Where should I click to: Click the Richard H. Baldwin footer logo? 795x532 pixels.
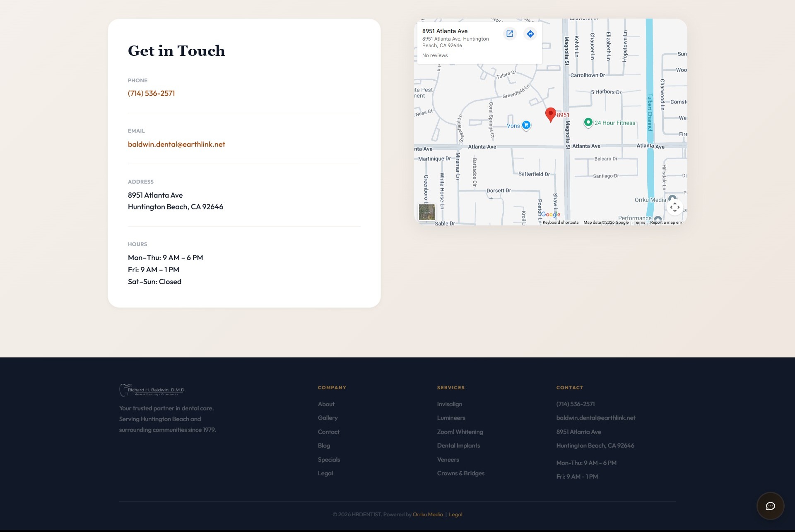click(152, 390)
